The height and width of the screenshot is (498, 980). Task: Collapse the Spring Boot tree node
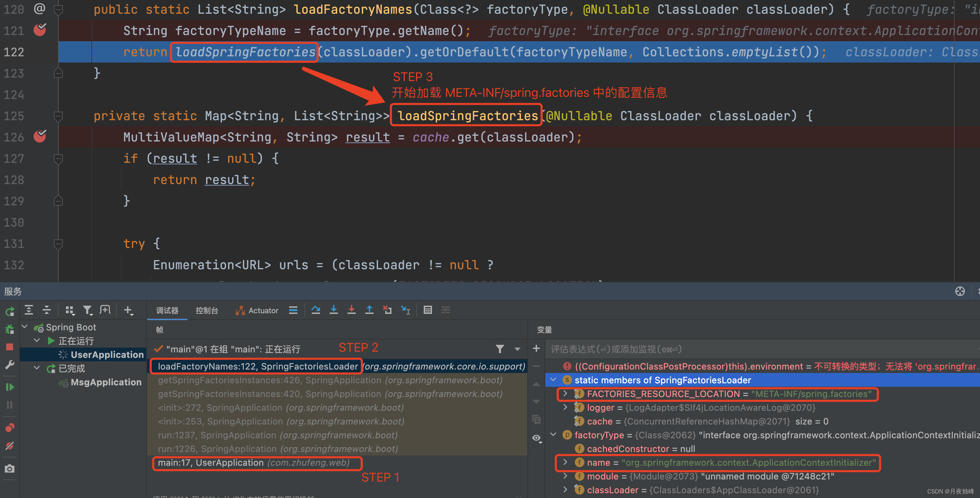pos(25,327)
